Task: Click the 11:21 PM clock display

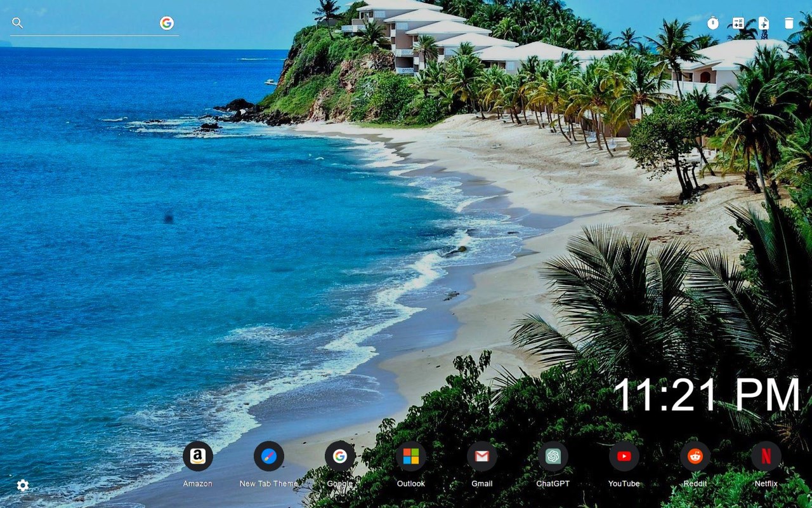Action: coord(707,395)
